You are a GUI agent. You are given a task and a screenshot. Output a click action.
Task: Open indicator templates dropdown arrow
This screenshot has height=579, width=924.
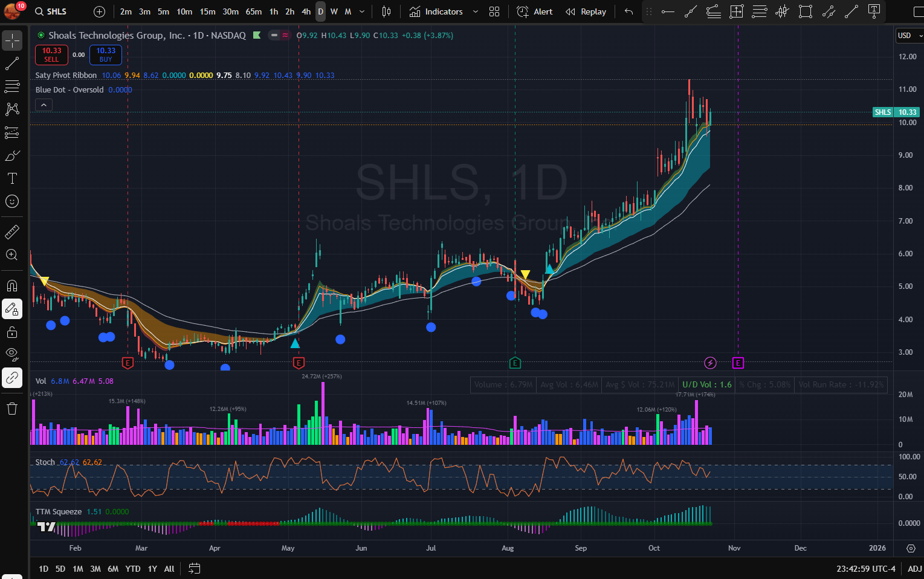[475, 11]
